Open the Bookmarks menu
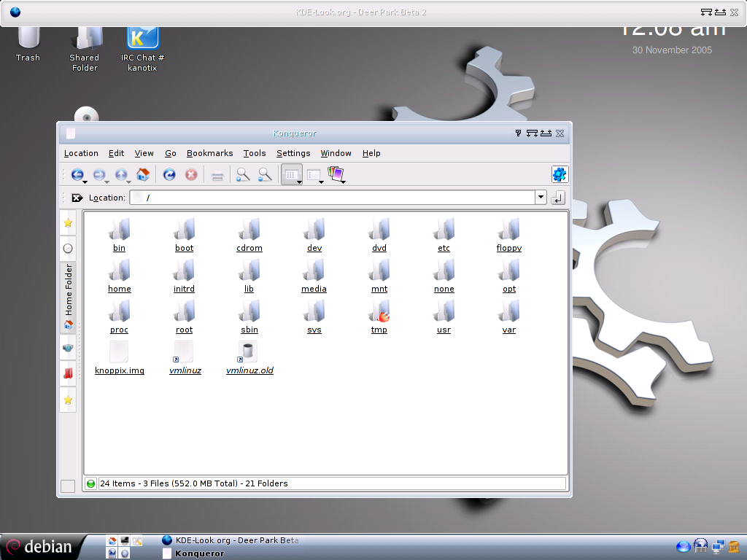The image size is (747, 560). 209,153
